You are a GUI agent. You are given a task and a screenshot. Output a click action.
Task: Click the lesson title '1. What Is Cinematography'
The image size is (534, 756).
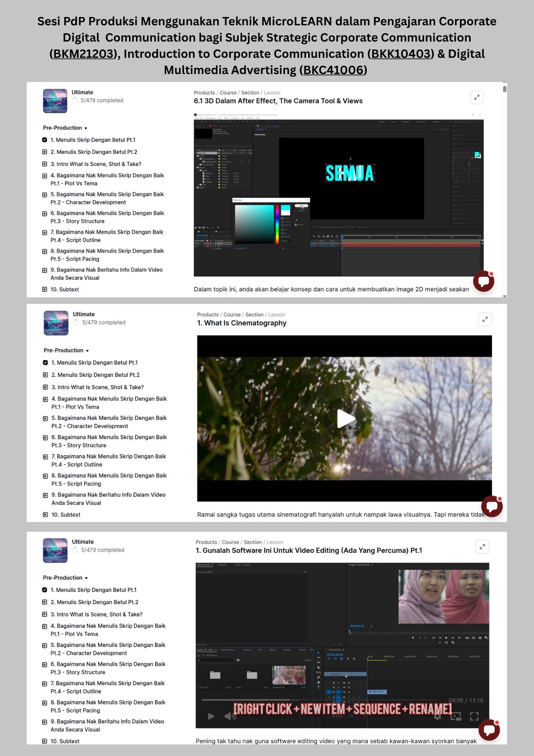242,323
